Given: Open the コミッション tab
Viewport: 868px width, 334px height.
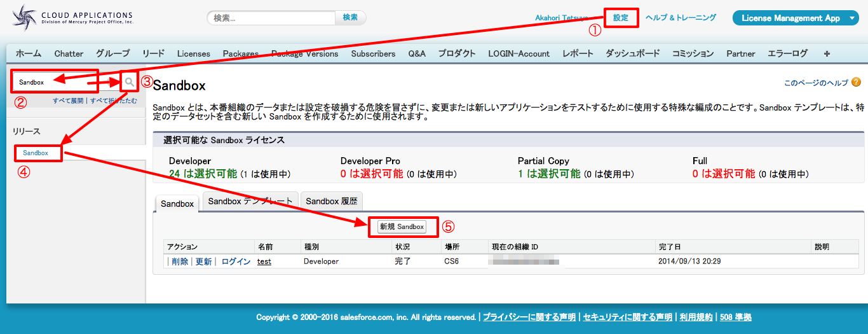Looking at the screenshot, I should tap(693, 53).
